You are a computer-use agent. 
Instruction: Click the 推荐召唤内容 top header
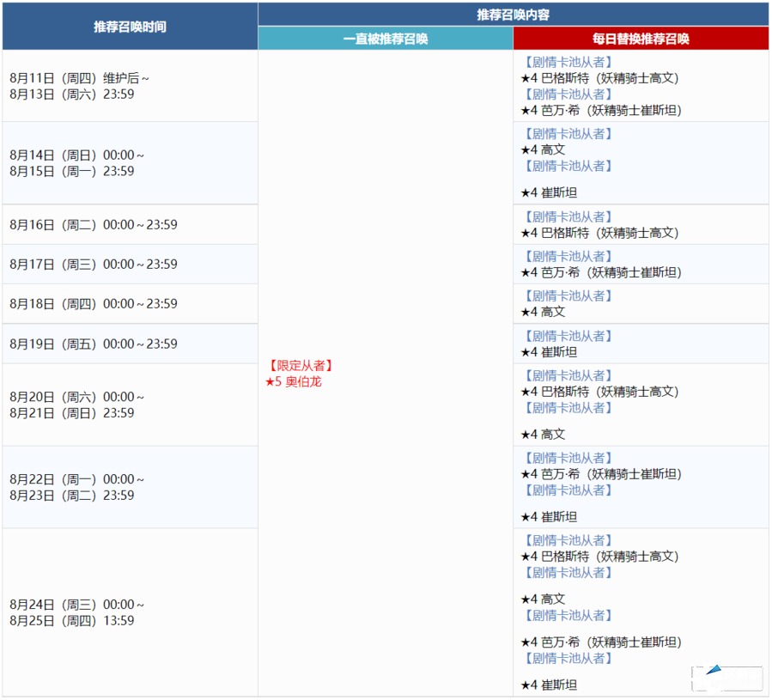point(513,15)
